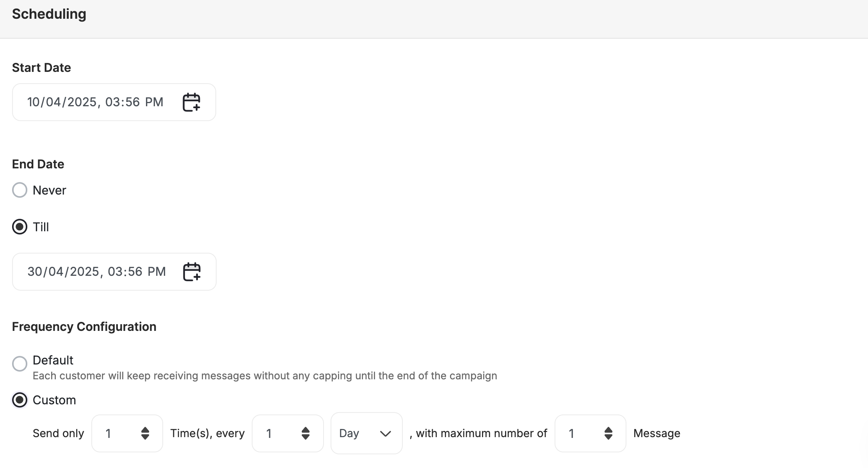Decrease the maximum number of messages
This screenshot has width=868, height=468.
[x=608, y=438]
